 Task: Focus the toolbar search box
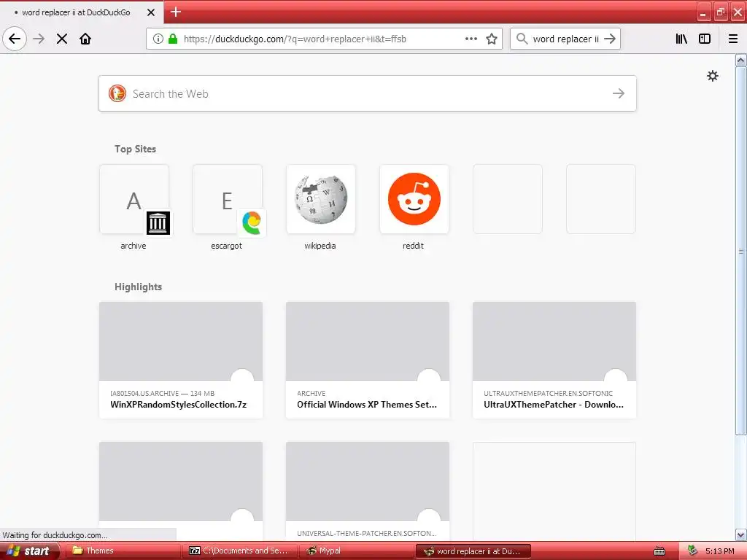pos(565,39)
